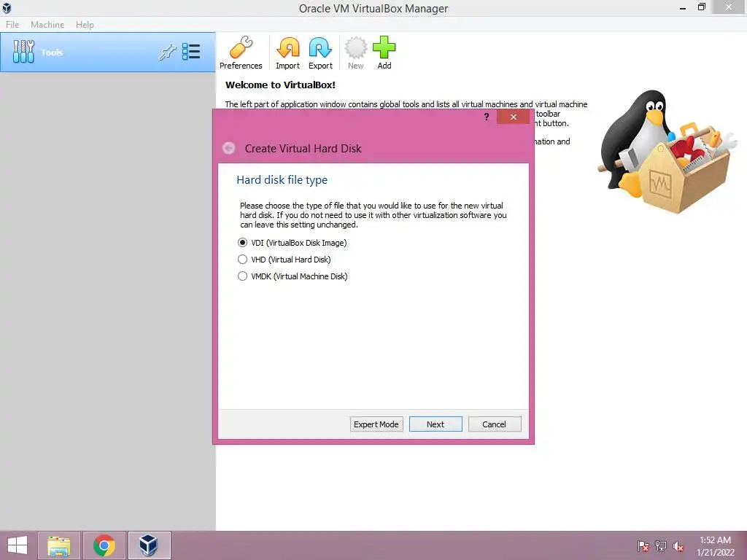Viewport: 747px width, 560px height.
Task: Click the dialog's question mark help icon
Action: click(487, 117)
